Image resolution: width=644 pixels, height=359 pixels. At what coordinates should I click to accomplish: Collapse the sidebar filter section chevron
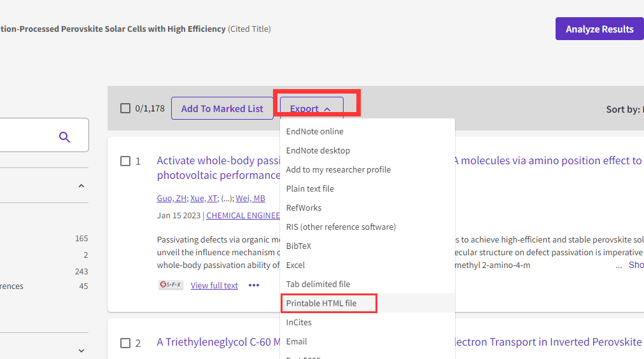(81, 186)
